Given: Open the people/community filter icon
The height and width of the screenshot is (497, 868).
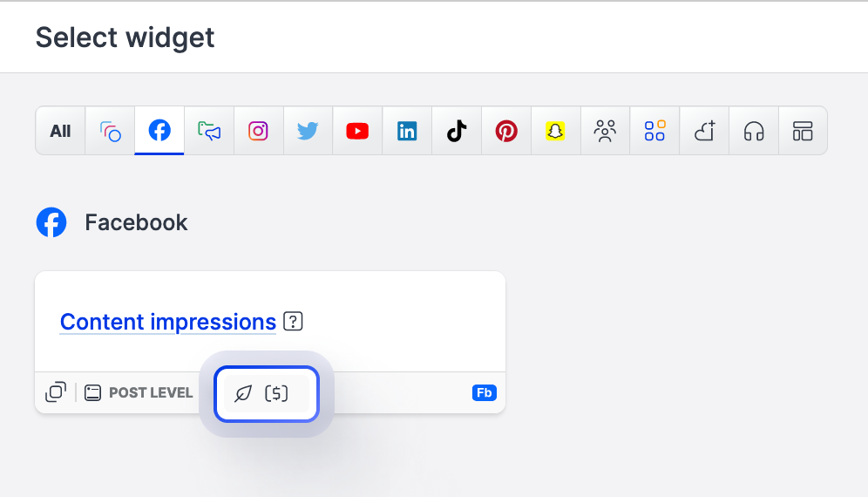Looking at the screenshot, I should tap(605, 131).
